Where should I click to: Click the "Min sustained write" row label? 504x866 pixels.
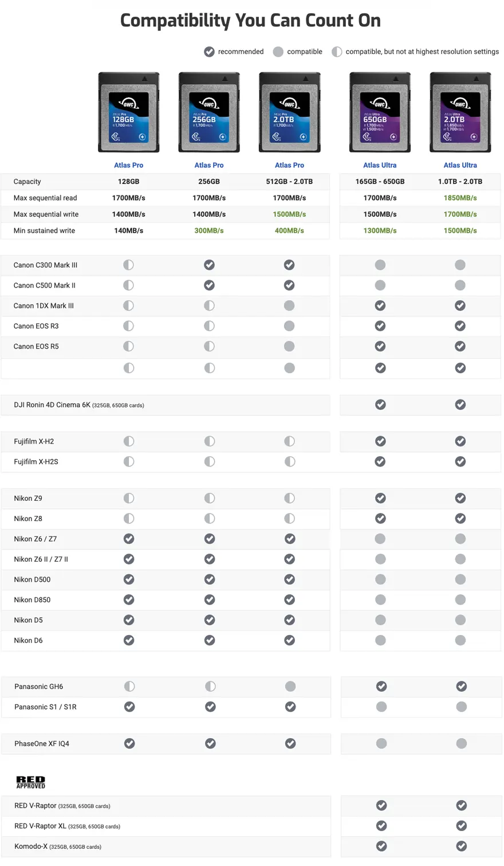(44, 230)
